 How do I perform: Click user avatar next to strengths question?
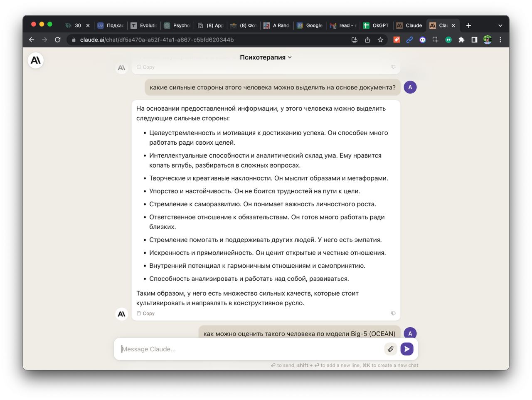(x=410, y=87)
